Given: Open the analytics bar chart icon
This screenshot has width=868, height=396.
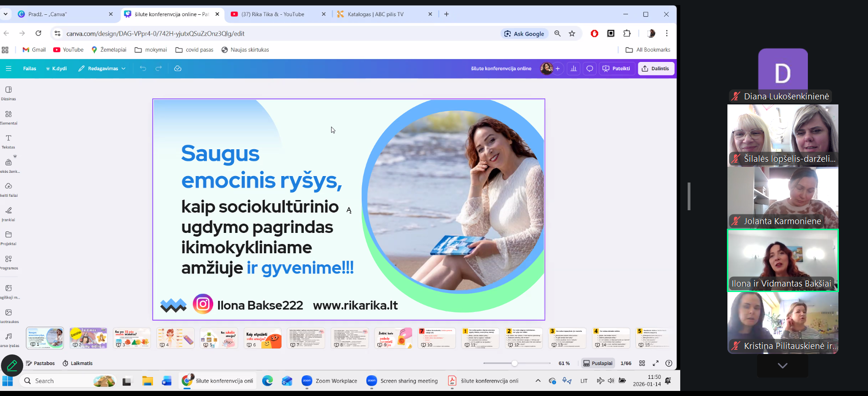Looking at the screenshot, I should coord(573,68).
